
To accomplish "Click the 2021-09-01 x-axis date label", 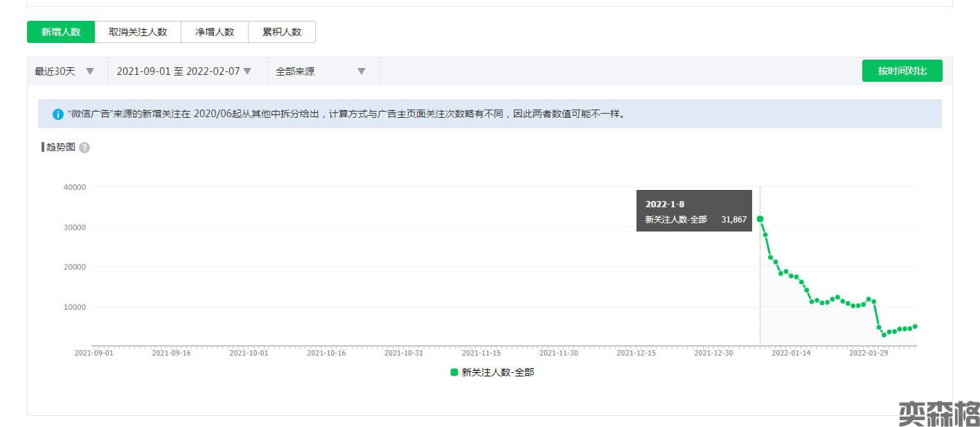I will [93, 353].
